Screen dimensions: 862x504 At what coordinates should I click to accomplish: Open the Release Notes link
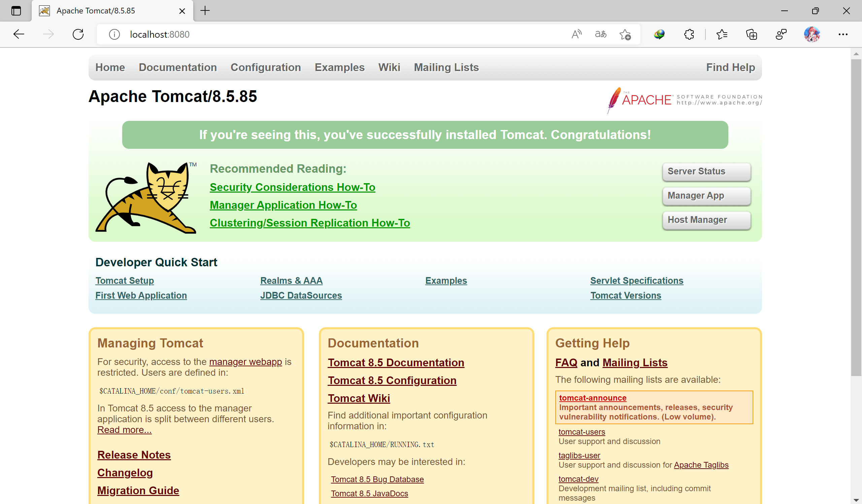(134, 455)
